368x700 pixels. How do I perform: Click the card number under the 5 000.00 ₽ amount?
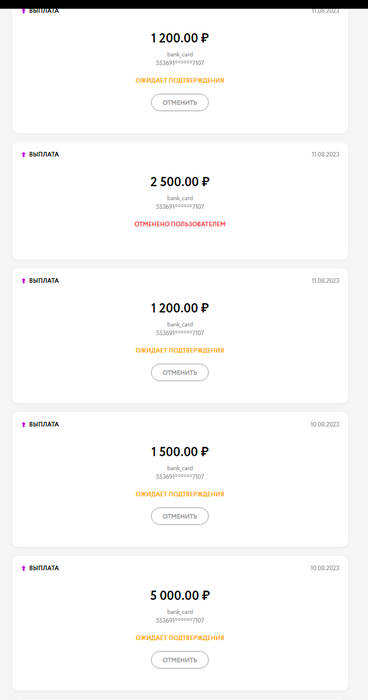pyautogui.click(x=180, y=621)
